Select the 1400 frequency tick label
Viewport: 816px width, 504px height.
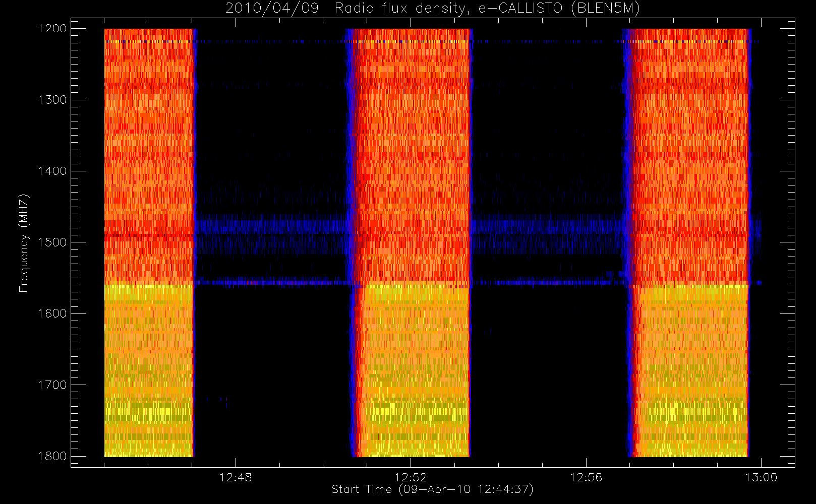(52, 171)
